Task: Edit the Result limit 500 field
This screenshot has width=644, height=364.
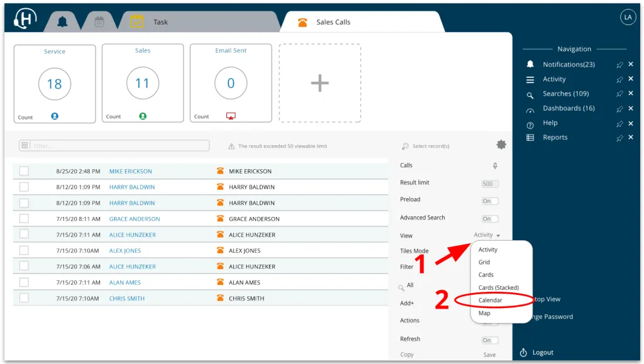Action: tap(489, 184)
